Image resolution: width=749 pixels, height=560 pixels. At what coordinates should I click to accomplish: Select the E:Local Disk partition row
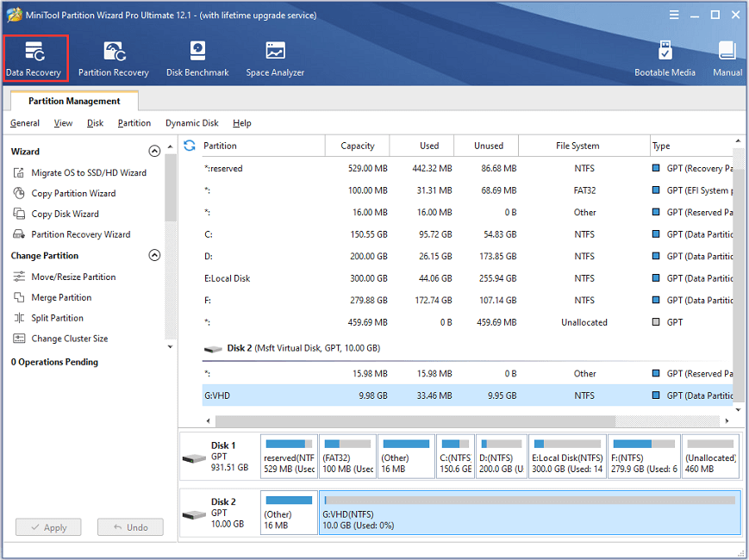[468, 278]
